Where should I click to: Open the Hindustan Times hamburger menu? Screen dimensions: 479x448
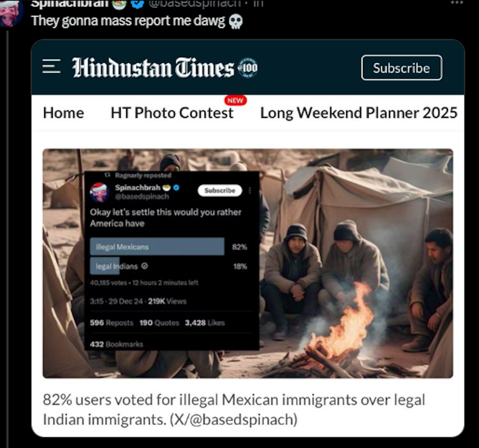[51, 66]
